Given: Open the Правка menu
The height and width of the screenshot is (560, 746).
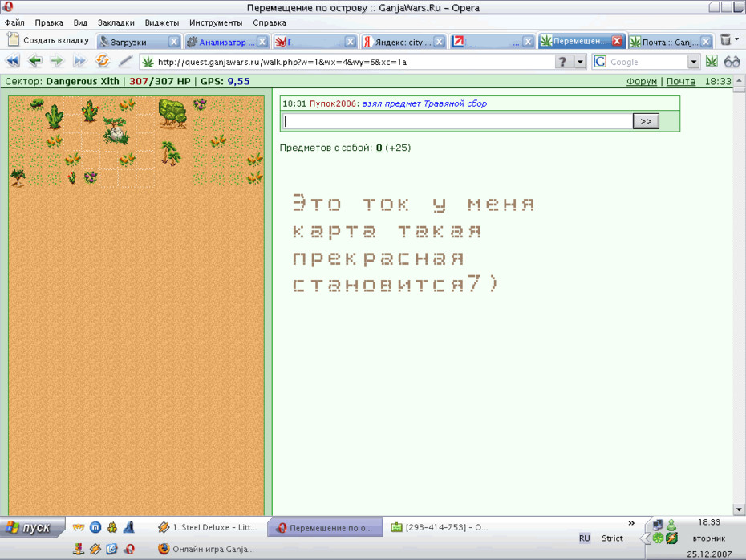Looking at the screenshot, I should pyautogui.click(x=49, y=22).
